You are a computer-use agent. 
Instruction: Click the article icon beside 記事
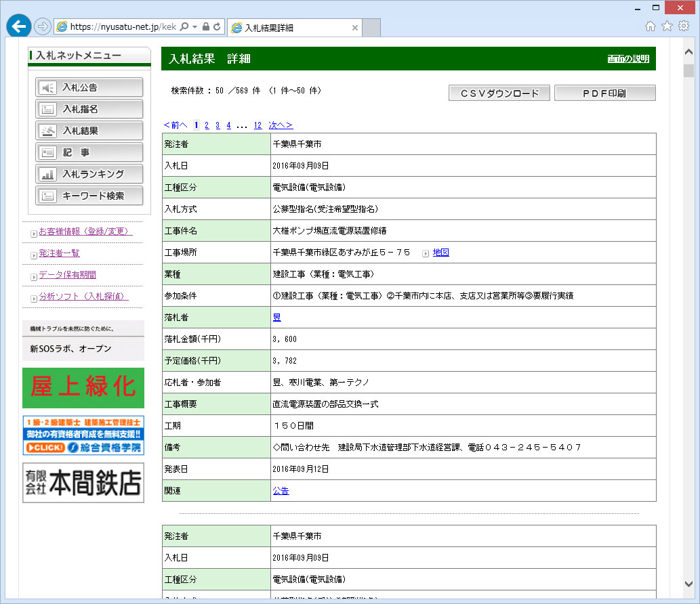pyautogui.click(x=47, y=152)
